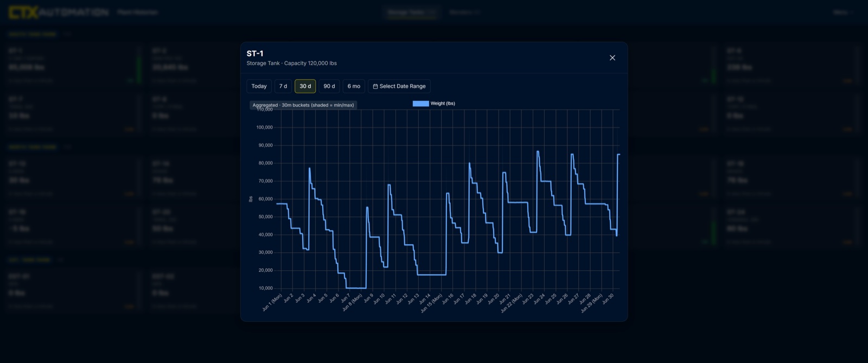Image resolution: width=868 pixels, height=363 pixels.
Task: Click the 40,000 y-axis label
Action: click(x=266, y=235)
